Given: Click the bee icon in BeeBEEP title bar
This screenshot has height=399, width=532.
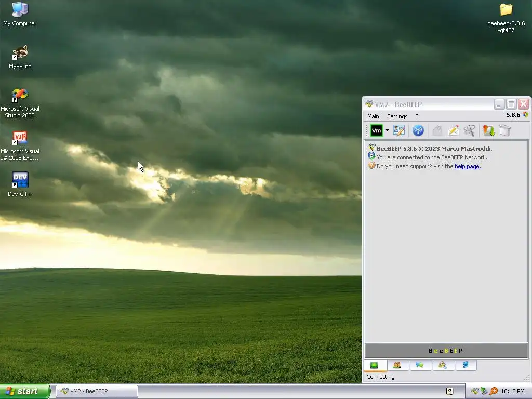Looking at the screenshot, I should pos(369,104).
